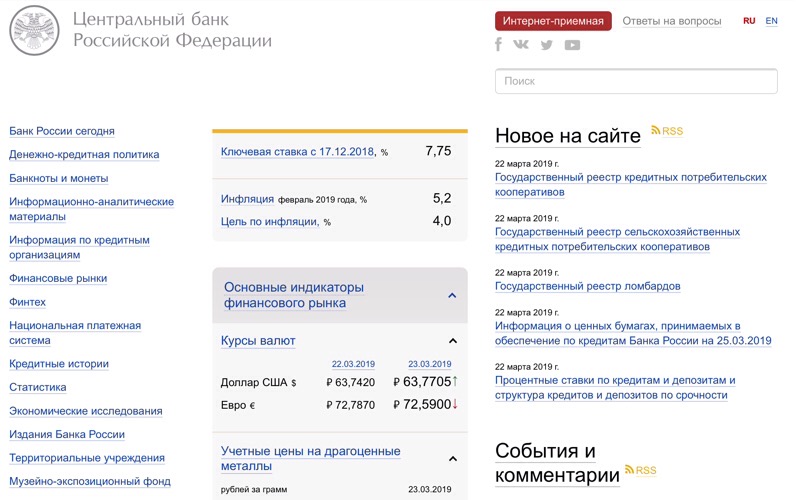Open Государственный реестр ломбардов news link
This screenshot has width=800, height=500.
click(587, 286)
